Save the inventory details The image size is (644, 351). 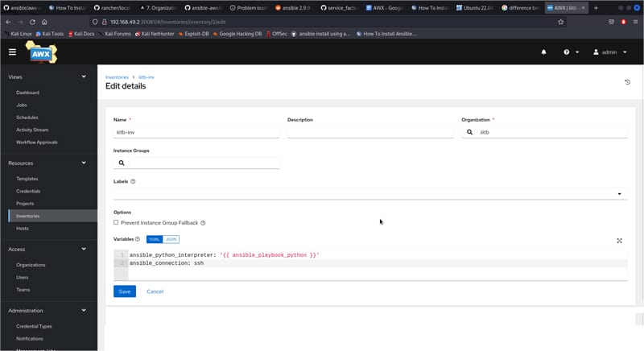[124, 291]
